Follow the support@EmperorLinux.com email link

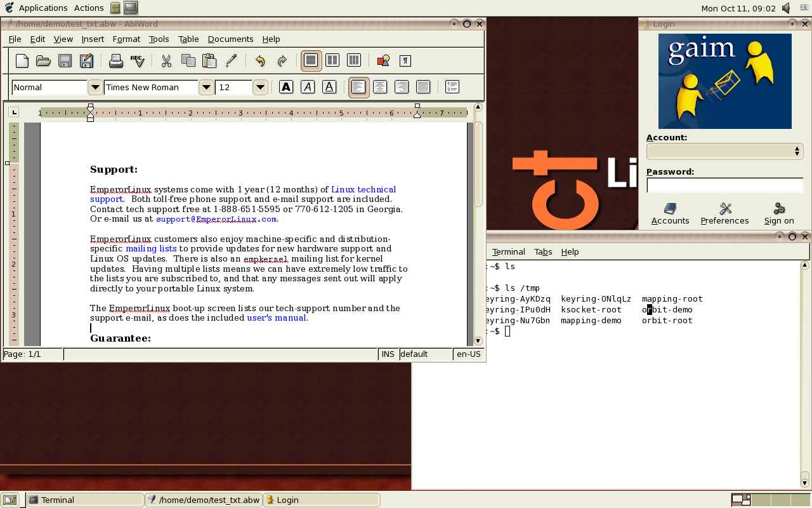pyautogui.click(x=216, y=219)
